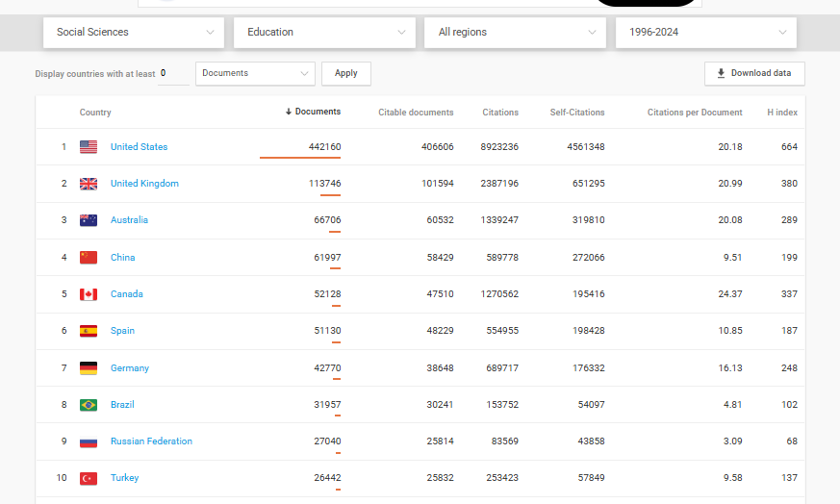This screenshot has width=840, height=504.
Task: Open the Brazil country link
Action: [122, 404]
